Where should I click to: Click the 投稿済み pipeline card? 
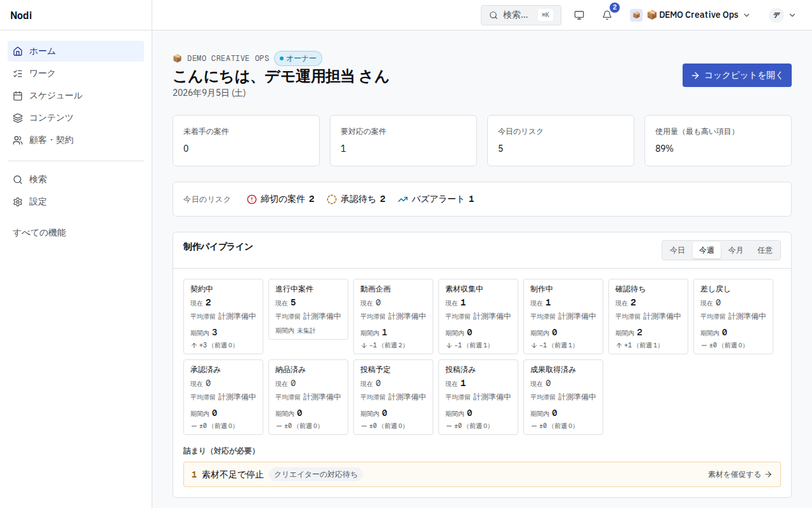[x=478, y=397]
